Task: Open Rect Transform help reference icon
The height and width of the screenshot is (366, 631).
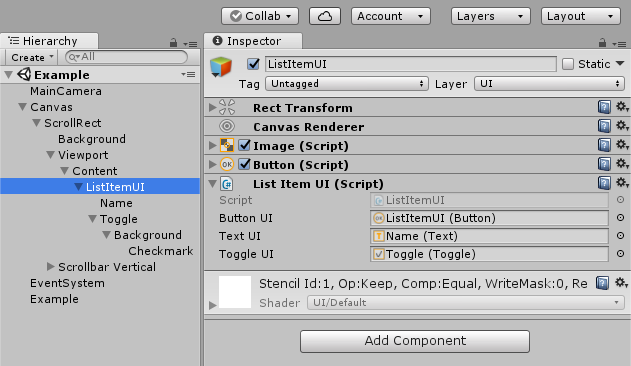Action: 604,107
